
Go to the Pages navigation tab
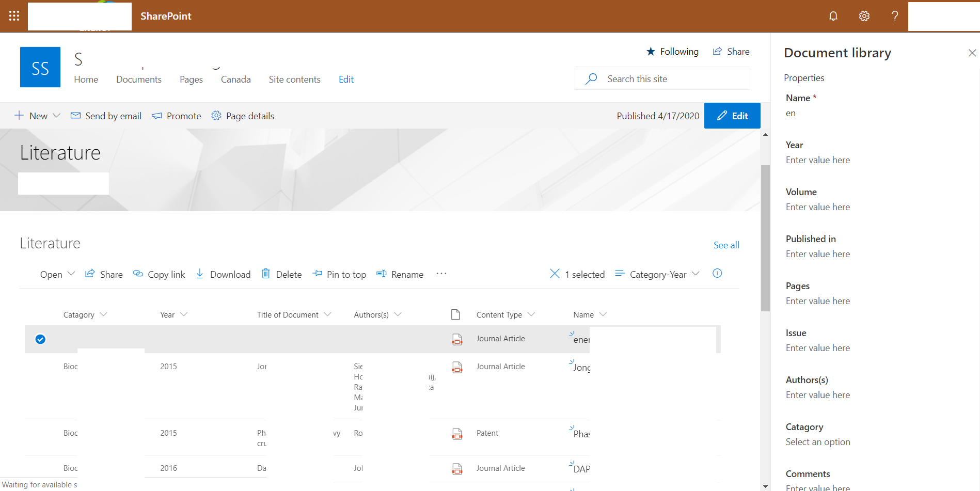191,79
